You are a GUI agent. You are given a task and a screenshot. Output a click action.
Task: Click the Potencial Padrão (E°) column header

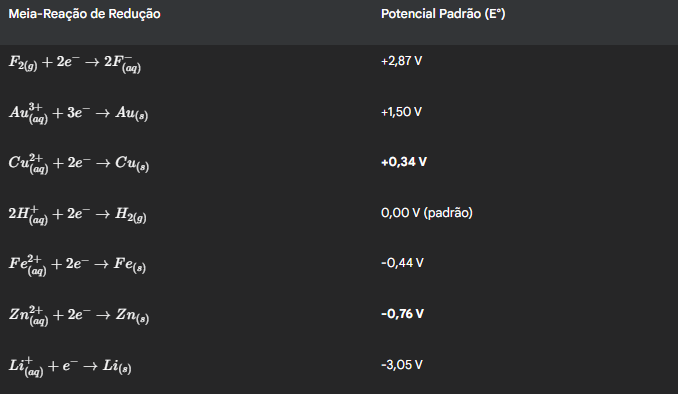click(443, 14)
